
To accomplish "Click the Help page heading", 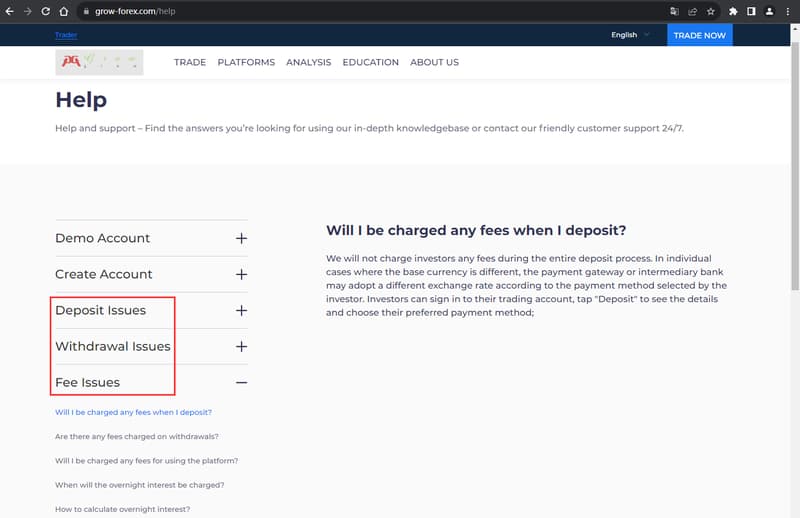I will [x=81, y=100].
